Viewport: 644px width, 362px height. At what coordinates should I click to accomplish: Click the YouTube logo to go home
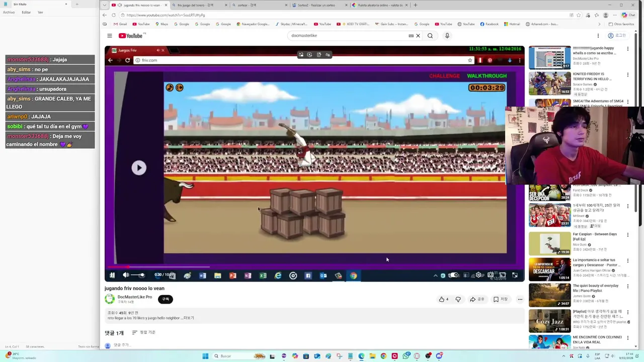point(132,36)
